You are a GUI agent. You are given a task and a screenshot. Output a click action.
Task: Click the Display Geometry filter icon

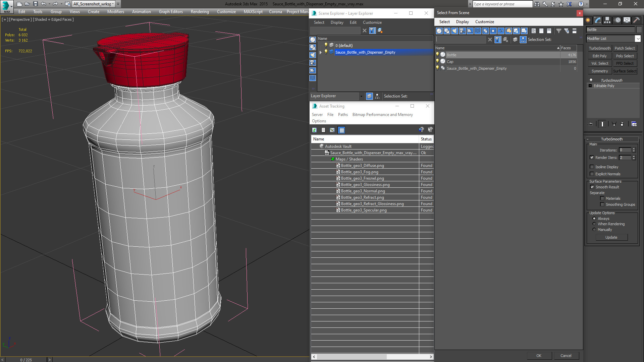click(439, 31)
